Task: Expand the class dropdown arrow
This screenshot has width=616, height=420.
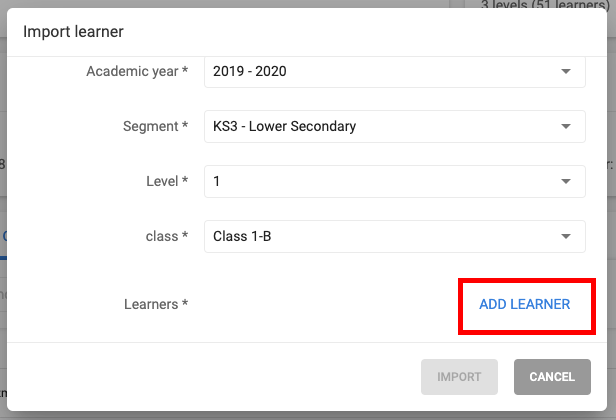Action: [x=565, y=237]
